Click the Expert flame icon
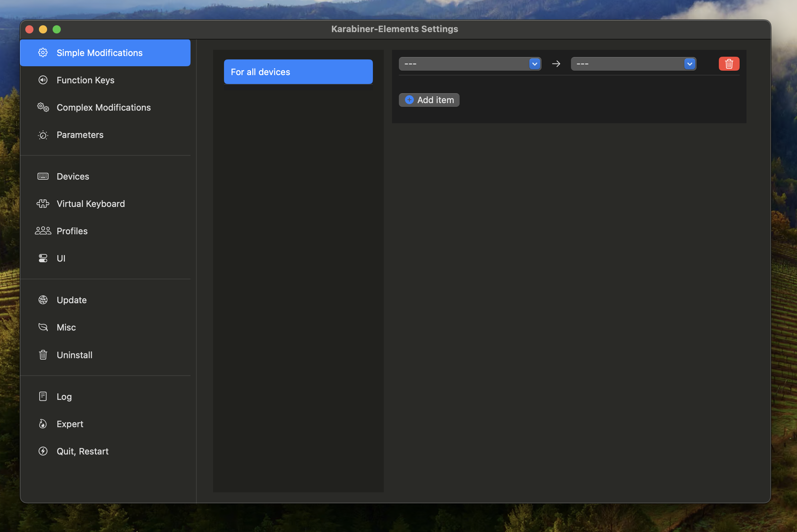This screenshot has width=797, height=532. (x=43, y=424)
